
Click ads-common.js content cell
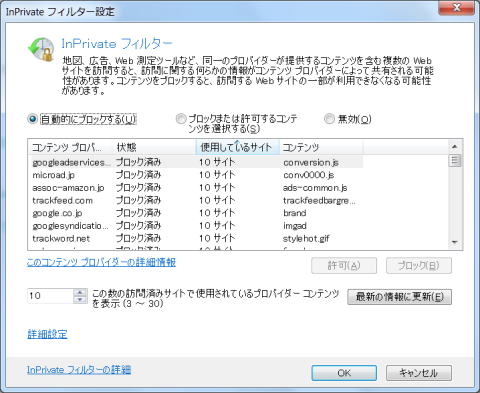[x=315, y=188]
